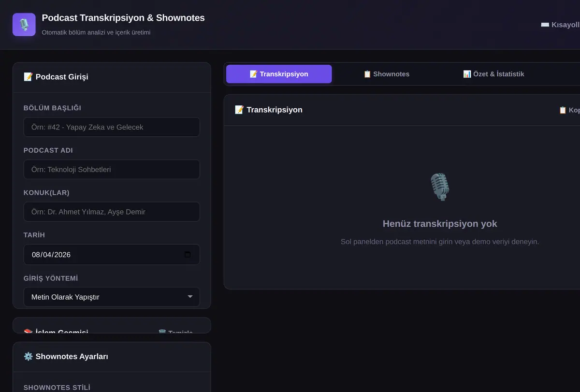Click the large microphone empty-state icon
Viewport: 580px width, 392px height.
pyautogui.click(x=440, y=187)
